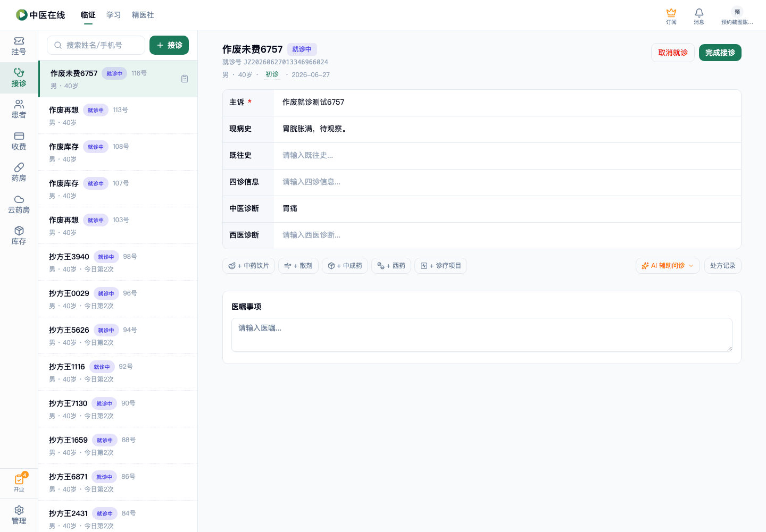The height and width of the screenshot is (532, 766).
Task: Select the 接诊 stethoscope sidebar icon
Action: tap(19, 78)
